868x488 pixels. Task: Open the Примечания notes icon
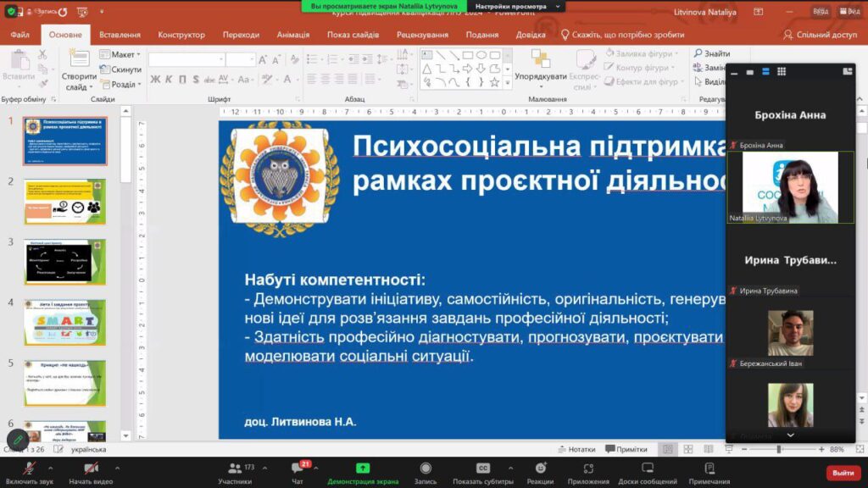pos(709,469)
